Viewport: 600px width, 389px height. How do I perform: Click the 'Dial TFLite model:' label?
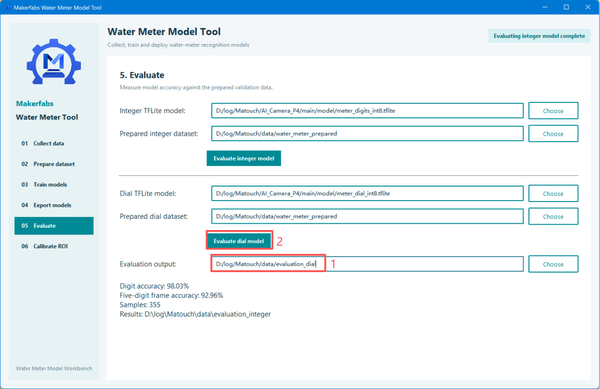pos(148,194)
